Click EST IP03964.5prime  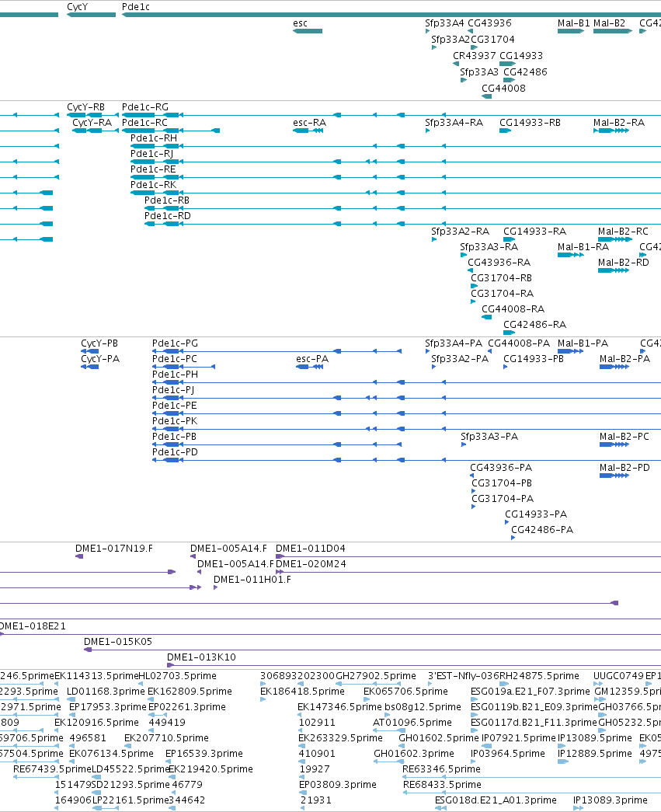508,754
